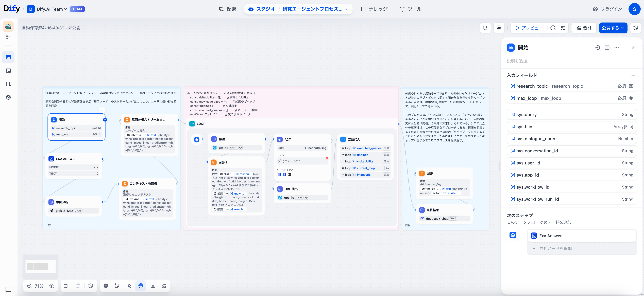The image size is (644, 296).
Task: Open the ENV environment variables button
Action: 499,28
